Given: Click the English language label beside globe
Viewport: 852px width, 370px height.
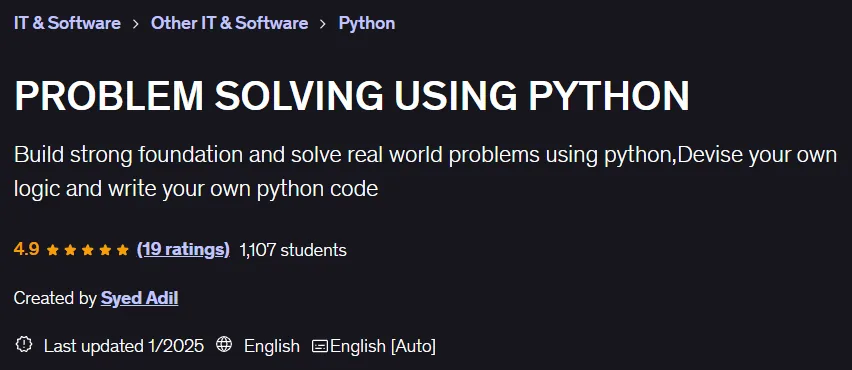Looking at the screenshot, I should (x=272, y=346).
